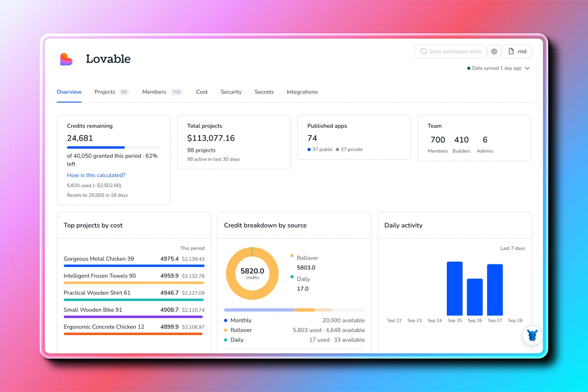Switch to the Members tab
The image size is (588, 392).
[162, 92]
